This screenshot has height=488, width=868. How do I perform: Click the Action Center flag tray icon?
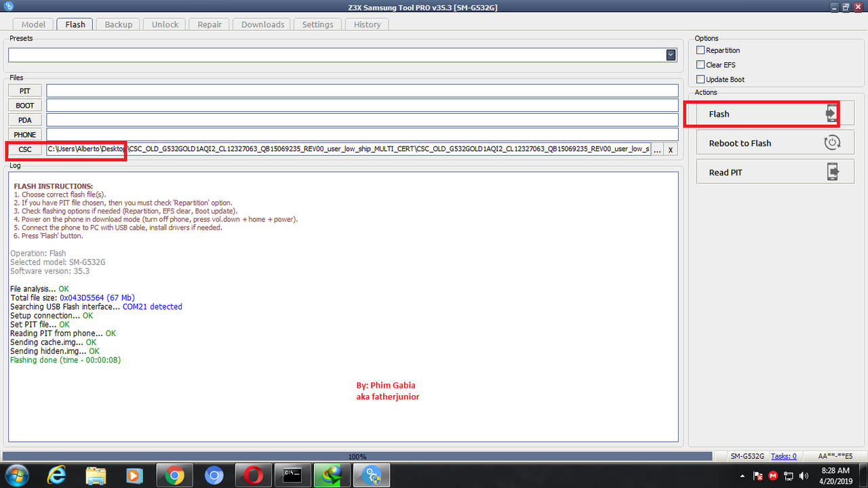point(758,476)
